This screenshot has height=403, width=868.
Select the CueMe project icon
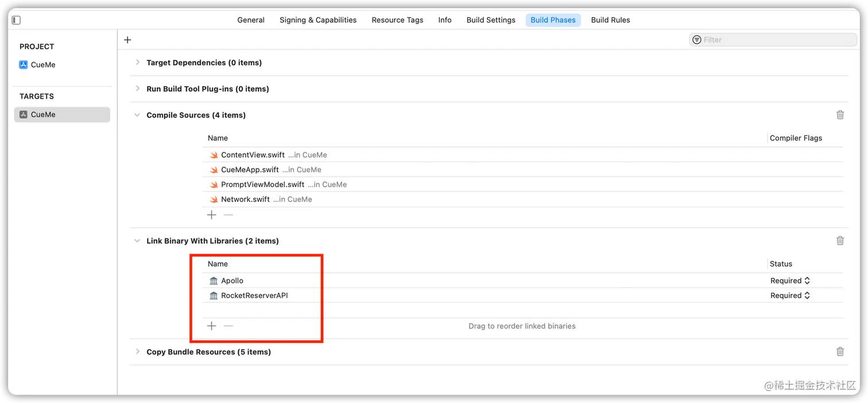point(24,65)
